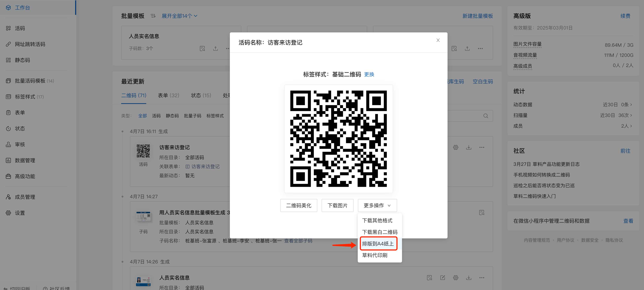Close the 访客来访登记 dialog

[x=438, y=40]
